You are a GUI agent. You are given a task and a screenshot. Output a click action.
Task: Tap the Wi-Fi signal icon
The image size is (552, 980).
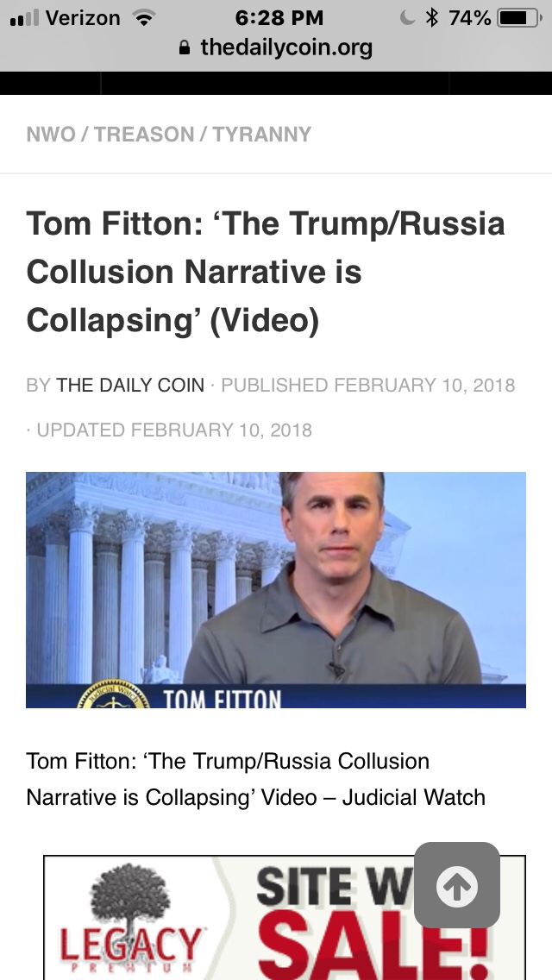pyautogui.click(x=144, y=18)
